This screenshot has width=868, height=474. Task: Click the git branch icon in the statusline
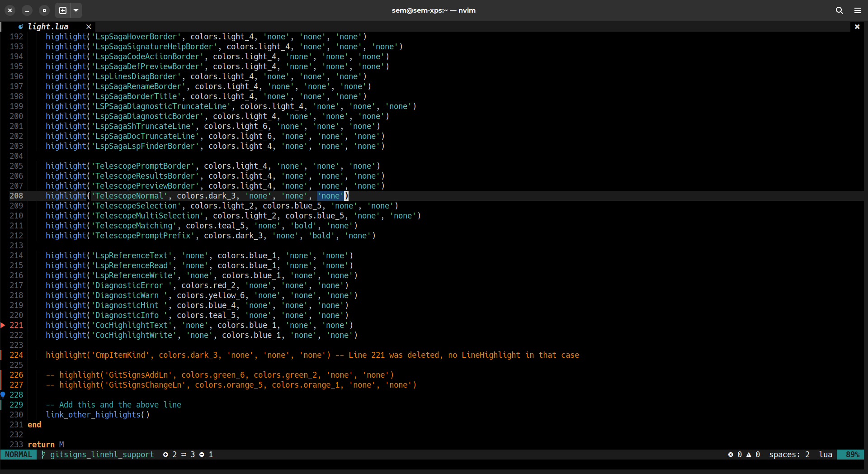pos(43,455)
